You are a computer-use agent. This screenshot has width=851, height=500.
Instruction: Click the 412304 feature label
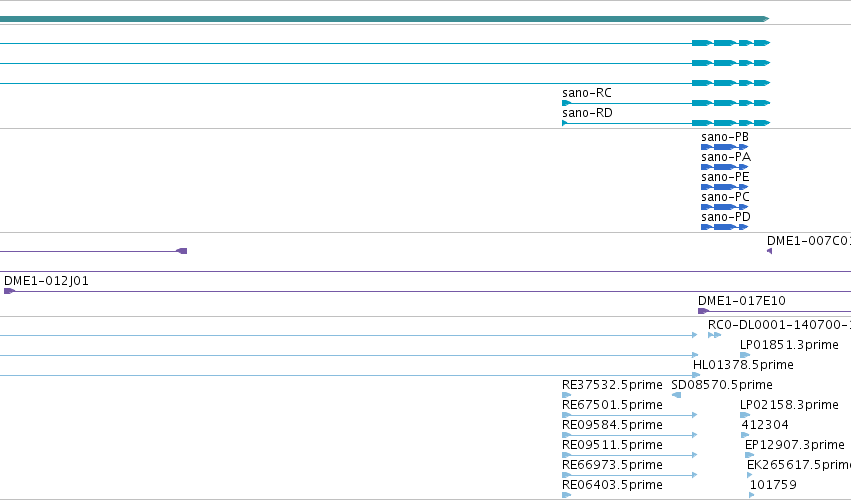765,425
